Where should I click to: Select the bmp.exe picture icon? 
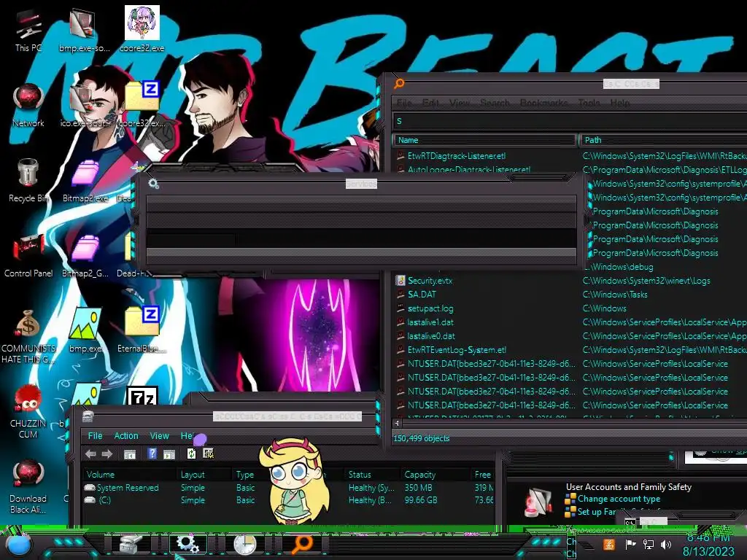pyautogui.click(x=85, y=330)
